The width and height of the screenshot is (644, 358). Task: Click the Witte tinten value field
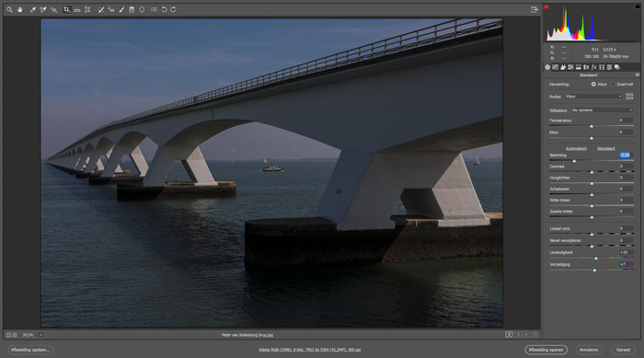tap(626, 200)
